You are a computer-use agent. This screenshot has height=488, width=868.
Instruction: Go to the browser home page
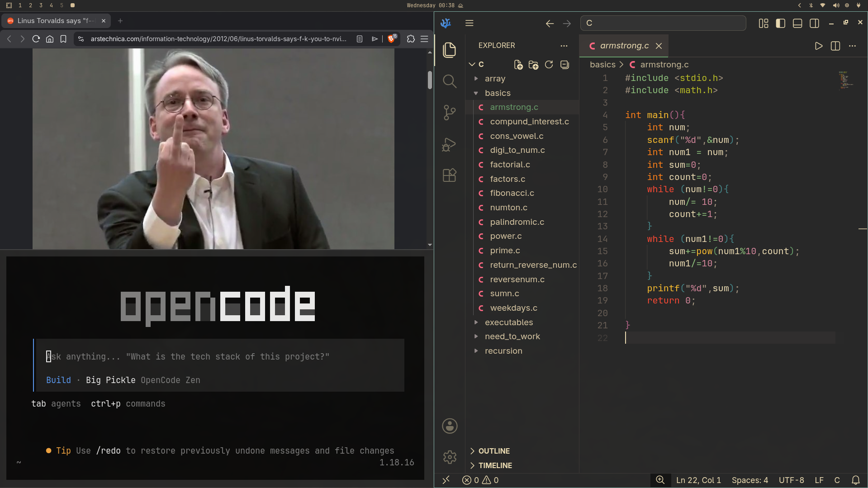[x=50, y=39]
